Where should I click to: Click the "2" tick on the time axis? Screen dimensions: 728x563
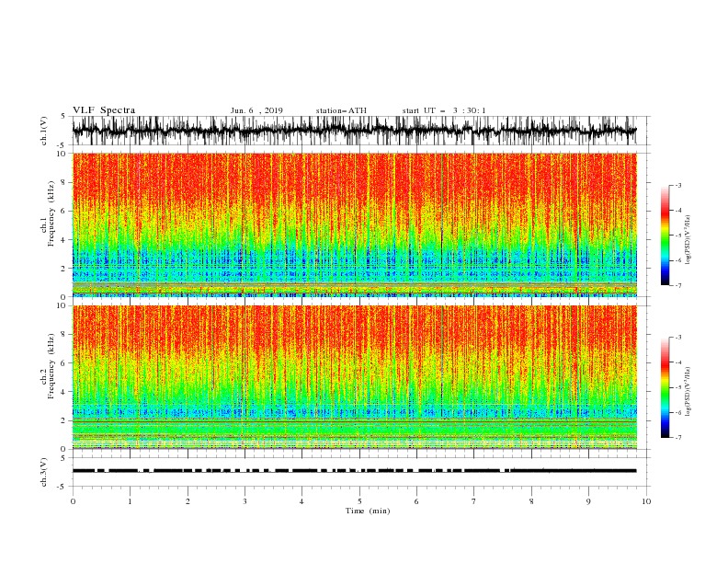[188, 501]
